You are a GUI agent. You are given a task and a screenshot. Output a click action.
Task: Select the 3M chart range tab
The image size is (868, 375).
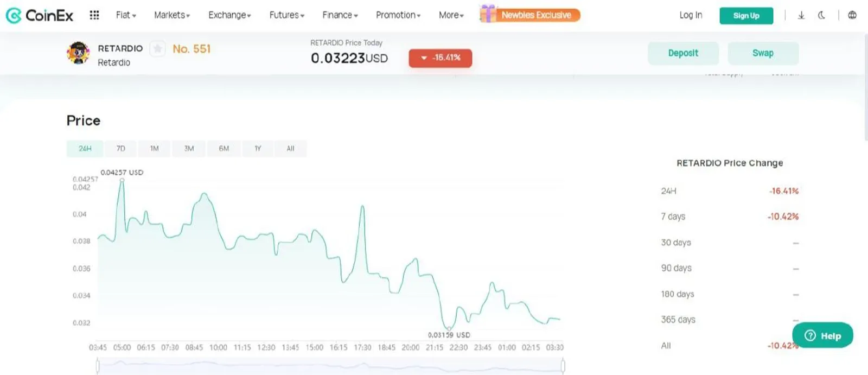(x=189, y=149)
